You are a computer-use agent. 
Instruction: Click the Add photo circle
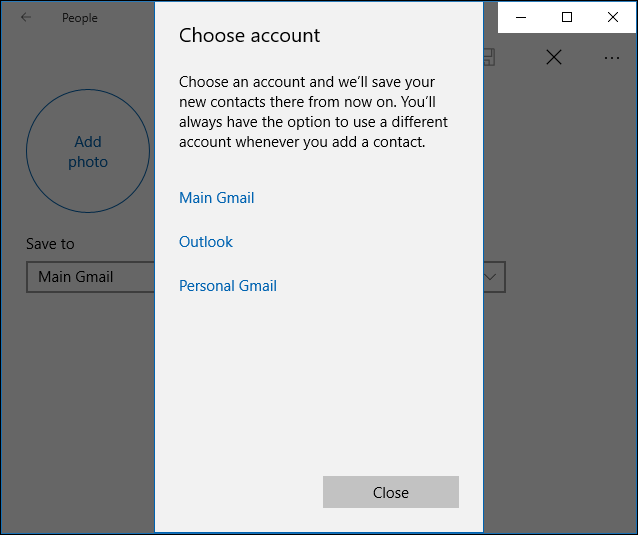click(88, 152)
